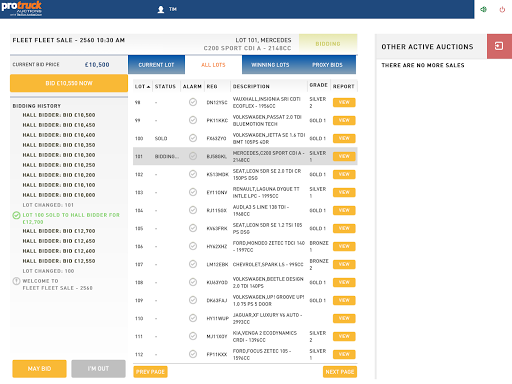Switch to the Current Lot tab
512x384 pixels.
156,65
